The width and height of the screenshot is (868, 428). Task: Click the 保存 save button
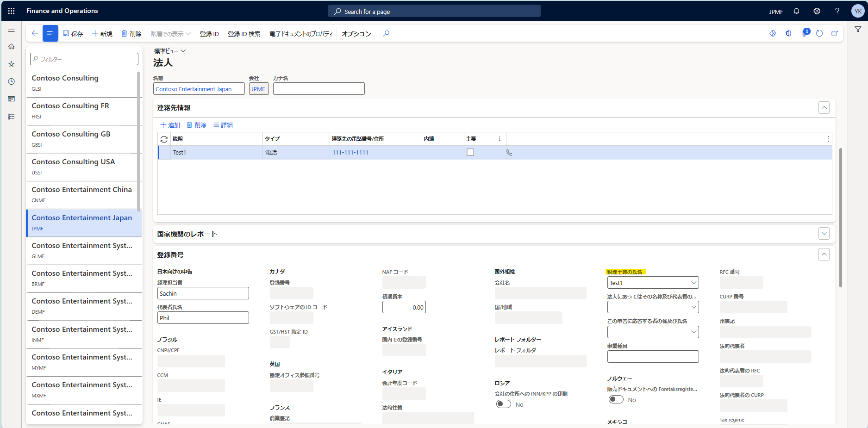coord(73,34)
